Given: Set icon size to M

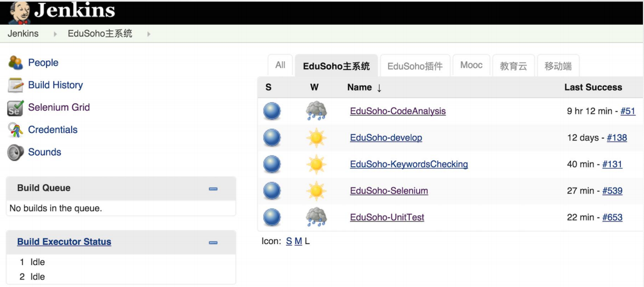Looking at the screenshot, I should (x=298, y=241).
